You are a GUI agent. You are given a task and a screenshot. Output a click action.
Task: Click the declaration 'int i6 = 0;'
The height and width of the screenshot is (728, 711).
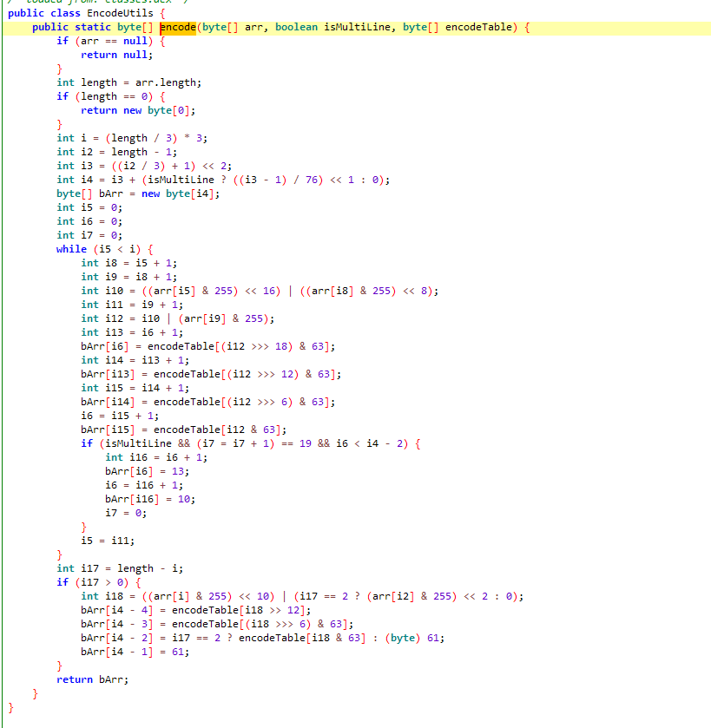89,221
